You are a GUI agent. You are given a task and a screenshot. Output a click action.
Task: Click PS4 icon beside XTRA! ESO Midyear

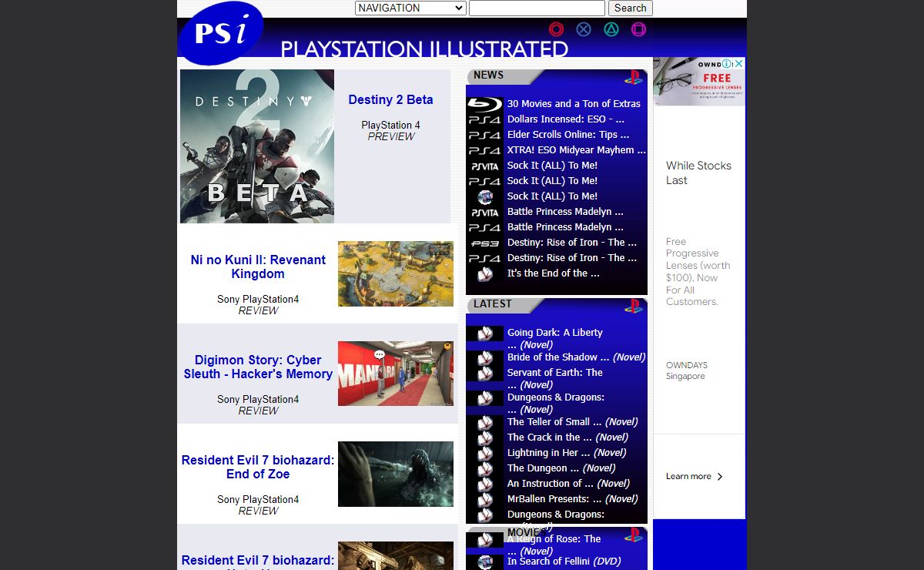485,150
